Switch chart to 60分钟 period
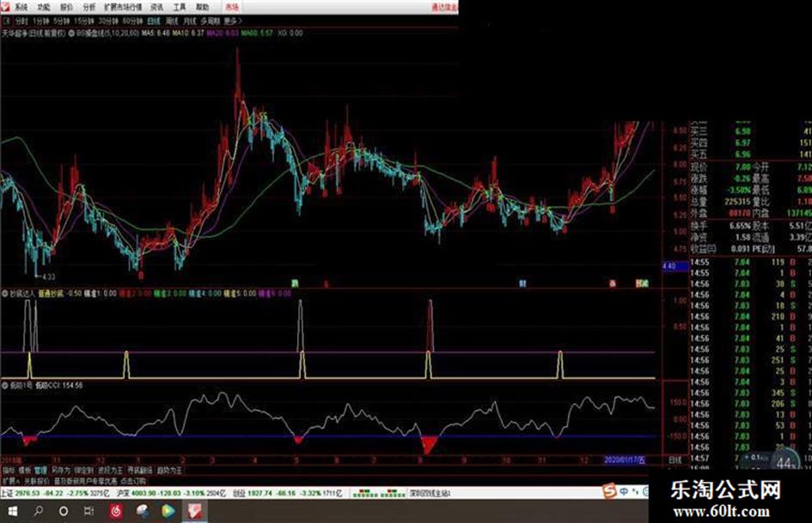 [x=131, y=19]
